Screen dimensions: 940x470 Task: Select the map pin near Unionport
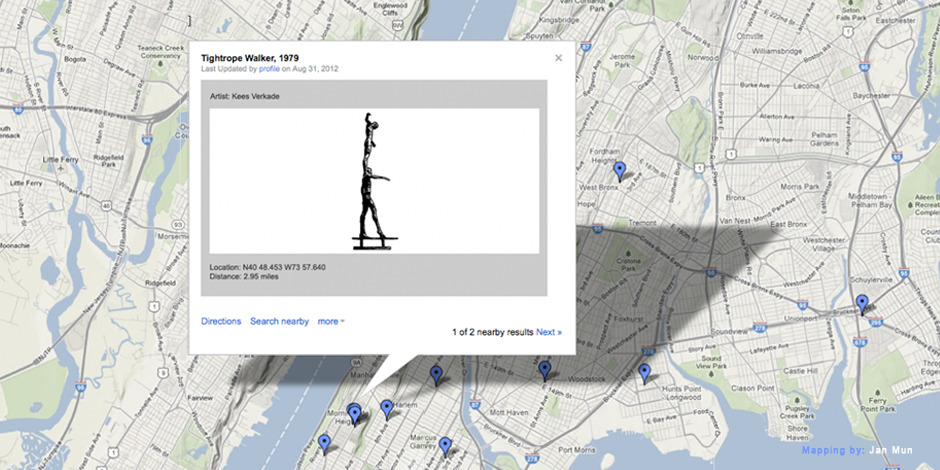[862, 304]
